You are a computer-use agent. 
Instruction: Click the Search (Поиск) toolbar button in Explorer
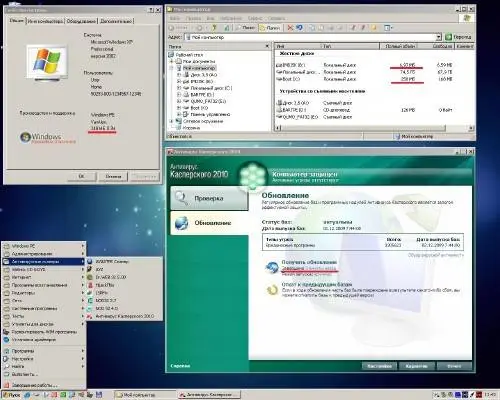pyautogui.click(x=245, y=28)
